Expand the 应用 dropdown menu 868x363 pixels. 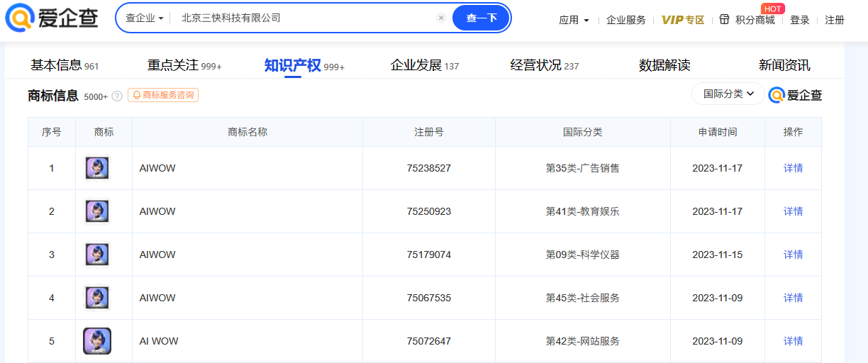pyautogui.click(x=574, y=20)
